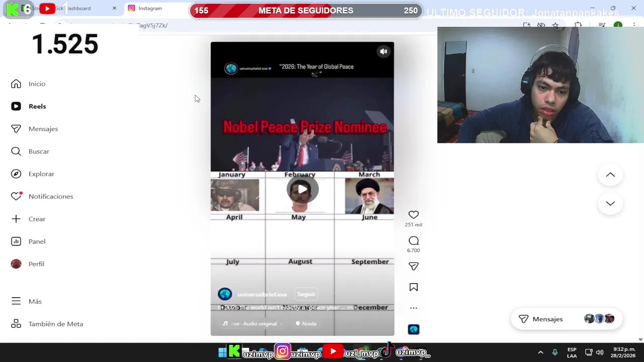Open Perfil profile page
Image resolution: width=644 pixels, height=362 pixels.
pos(28,264)
